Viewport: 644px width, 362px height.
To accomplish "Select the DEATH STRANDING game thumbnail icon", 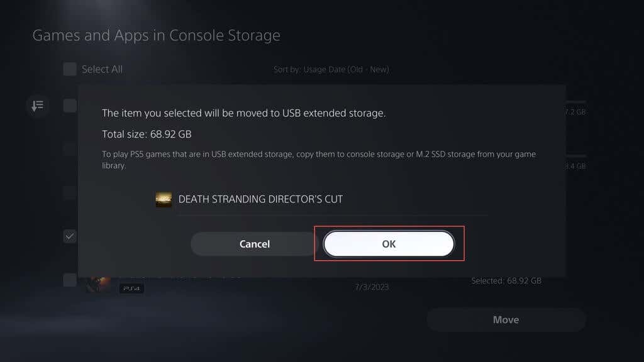I will pos(164,199).
